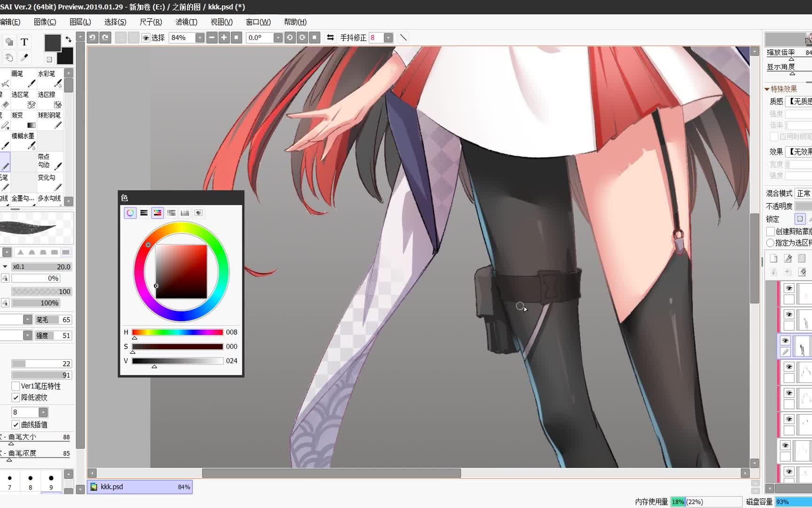Viewport: 812px width, 508px height.
Task: Toggle the HSV sliders in the color panel
Action: click(x=157, y=213)
